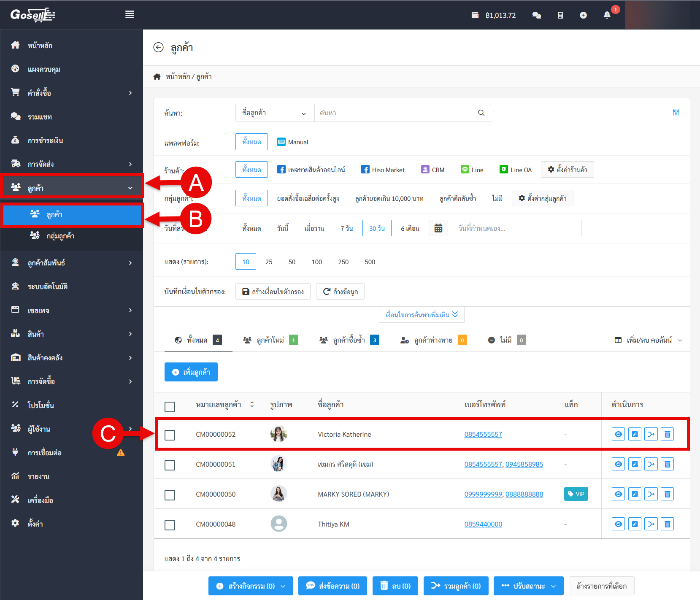Open the notification bell icon

click(x=607, y=15)
